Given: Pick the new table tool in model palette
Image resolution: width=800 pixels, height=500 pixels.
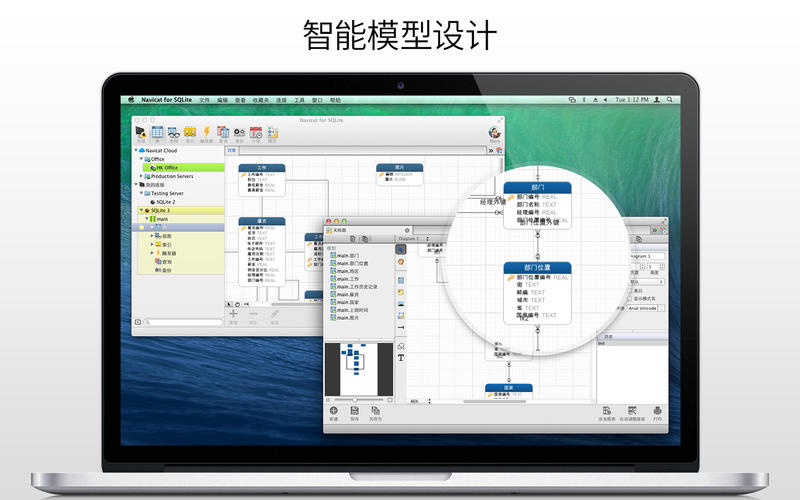Looking at the screenshot, I should (401, 281).
